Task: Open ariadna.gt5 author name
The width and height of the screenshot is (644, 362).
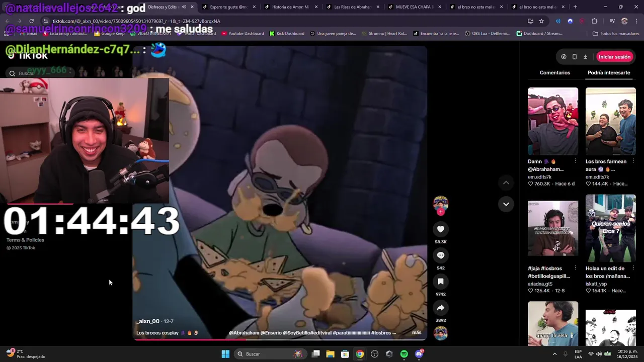Action: 540,284
